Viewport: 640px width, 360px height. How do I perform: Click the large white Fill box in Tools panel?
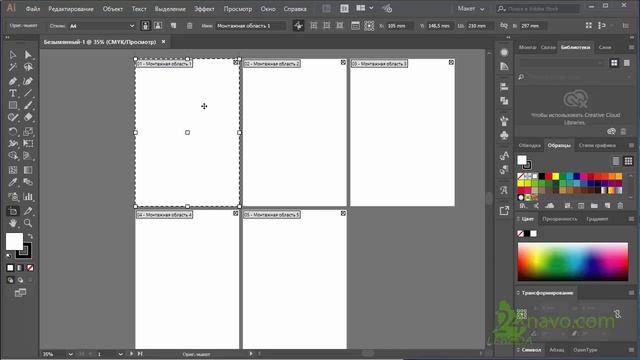click(14, 242)
